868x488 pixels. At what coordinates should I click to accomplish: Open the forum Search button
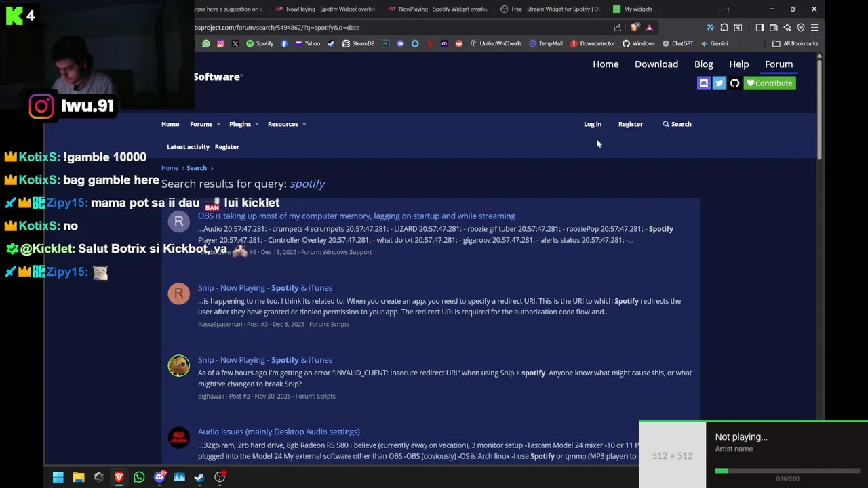(677, 124)
